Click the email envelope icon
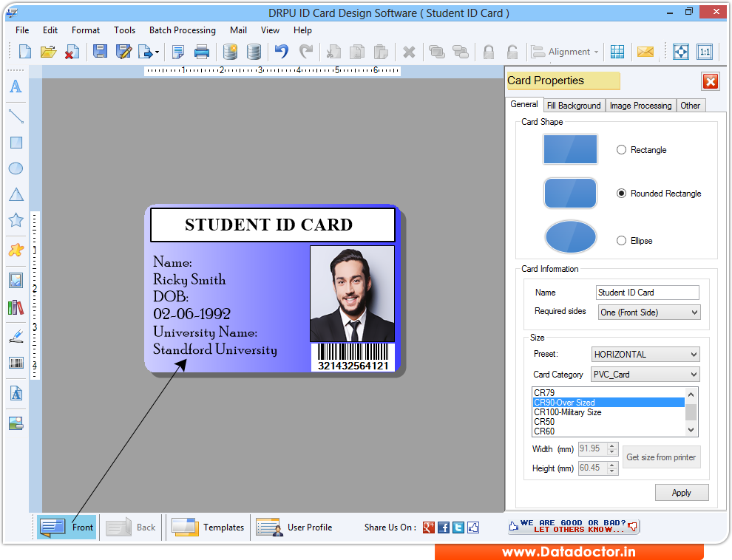 (645, 51)
